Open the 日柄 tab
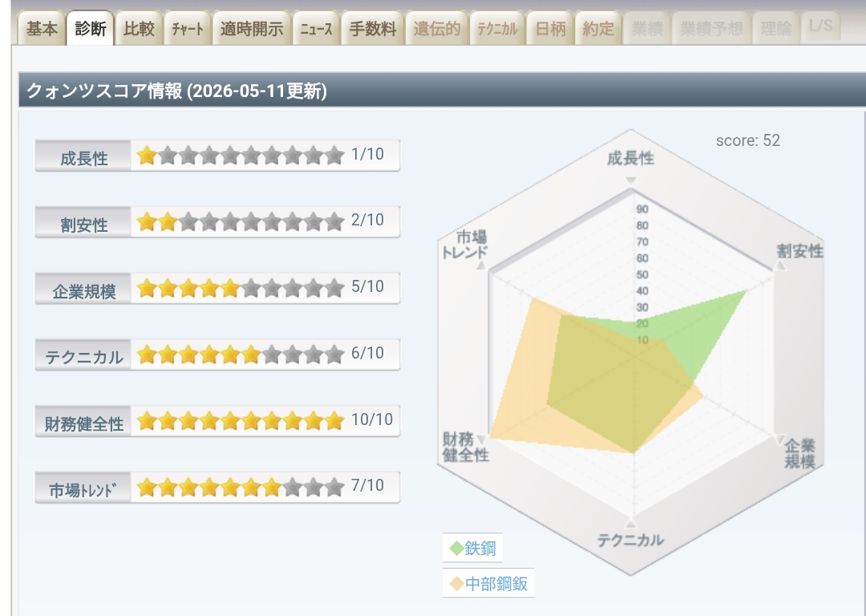 [550, 28]
